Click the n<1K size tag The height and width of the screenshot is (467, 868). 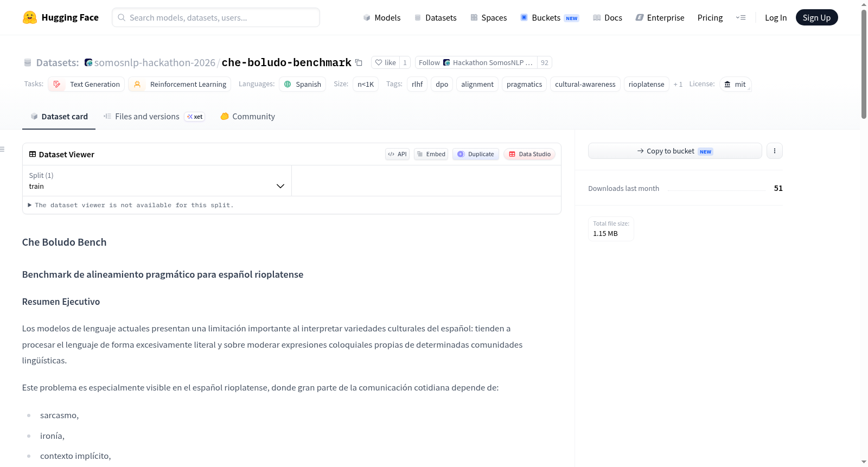[366, 84]
